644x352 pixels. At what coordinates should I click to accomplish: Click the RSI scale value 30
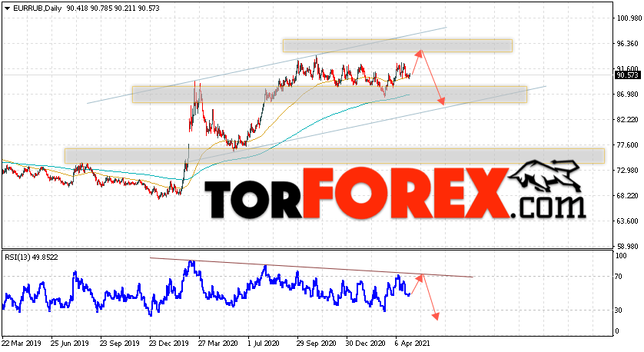(x=619, y=310)
